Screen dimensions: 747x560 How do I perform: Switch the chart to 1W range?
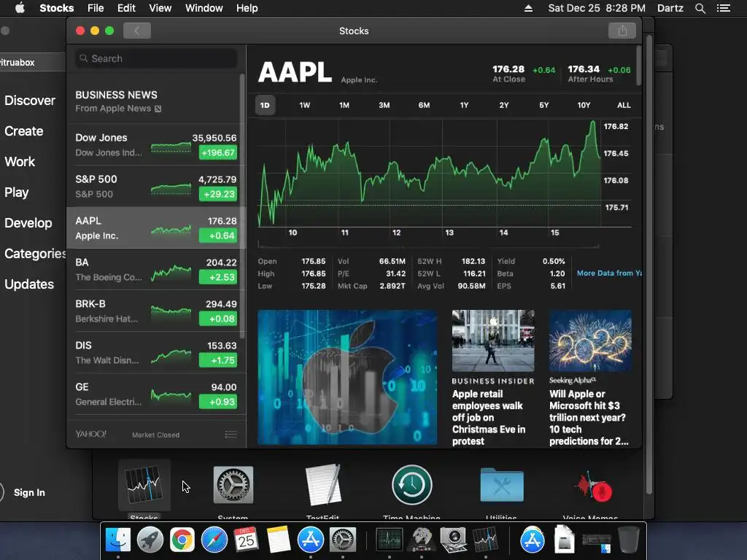point(304,105)
